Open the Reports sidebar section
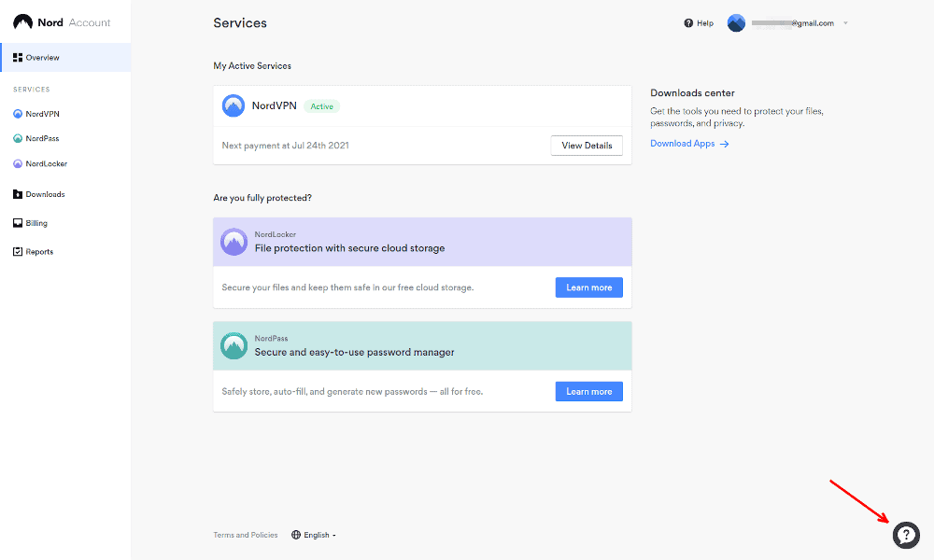 [39, 252]
